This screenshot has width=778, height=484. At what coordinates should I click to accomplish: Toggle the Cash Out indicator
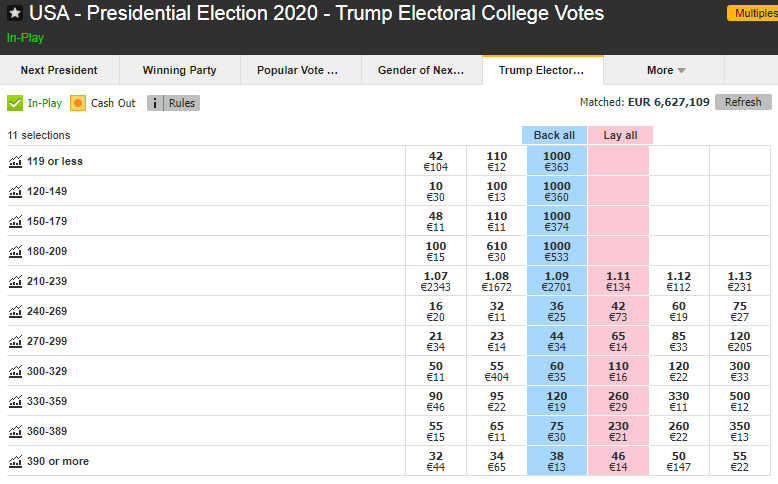pos(78,103)
